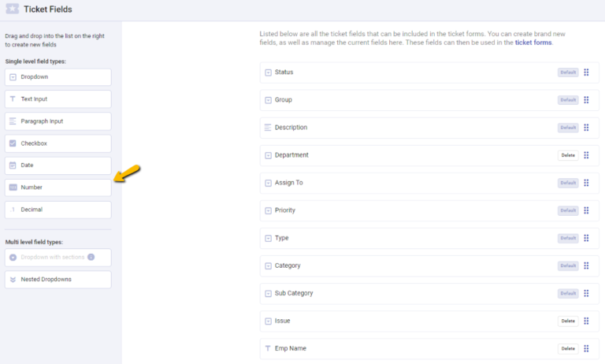Click the Text Input T icon
Viewport: 605px width, 364px height.
point(13,99)
